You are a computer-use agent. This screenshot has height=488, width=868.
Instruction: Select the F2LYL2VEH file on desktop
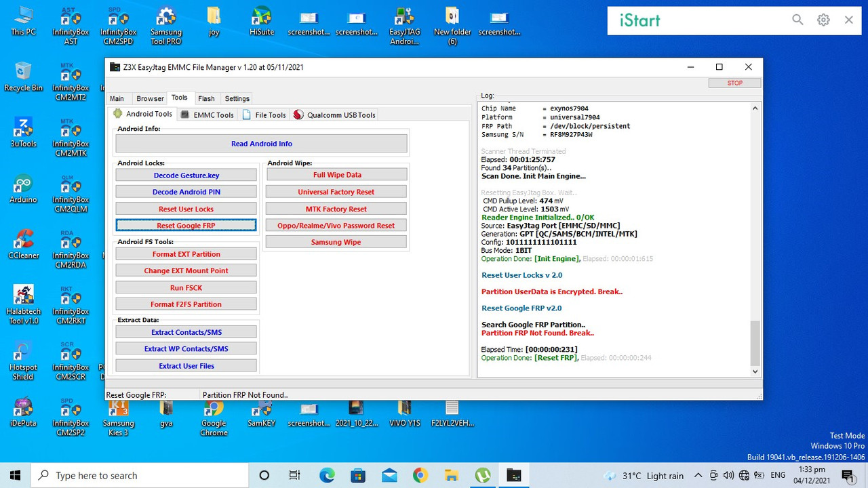[x=452, y=412]
